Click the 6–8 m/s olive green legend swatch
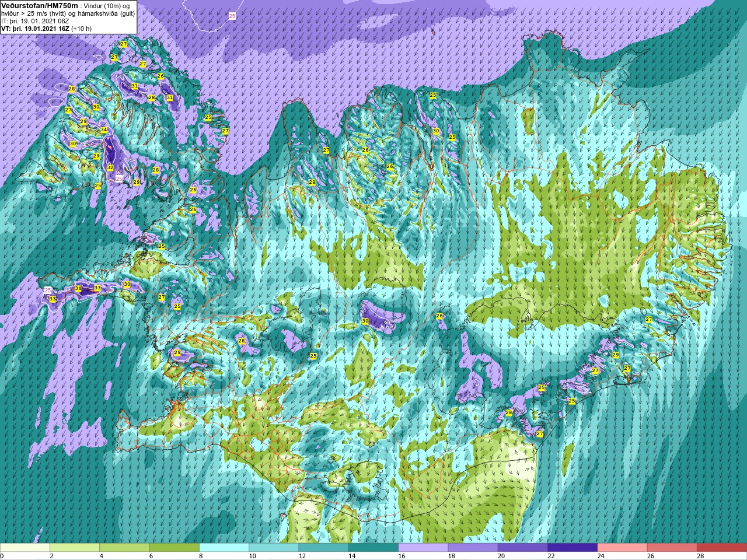The width and height of the screenshot is (747, 560). 174,548
